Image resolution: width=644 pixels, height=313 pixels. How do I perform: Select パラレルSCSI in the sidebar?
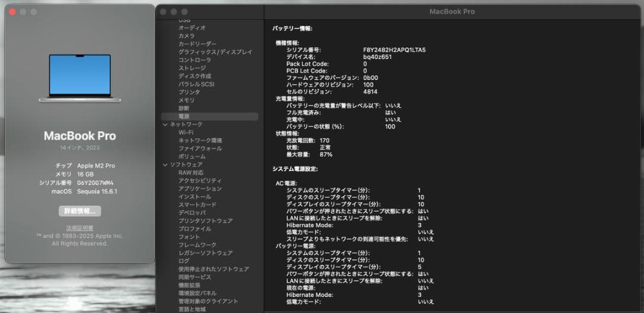(x=196, y=84)
